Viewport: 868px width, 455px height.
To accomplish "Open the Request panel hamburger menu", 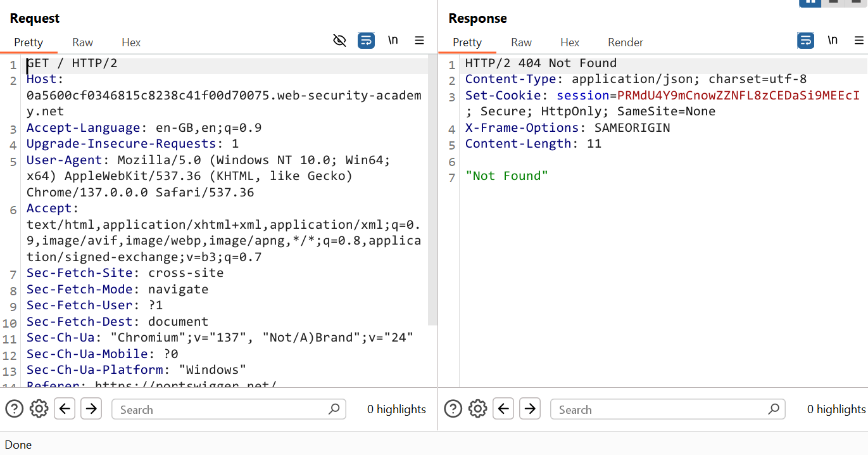I will pyautogui.click(x=419, y=41).
